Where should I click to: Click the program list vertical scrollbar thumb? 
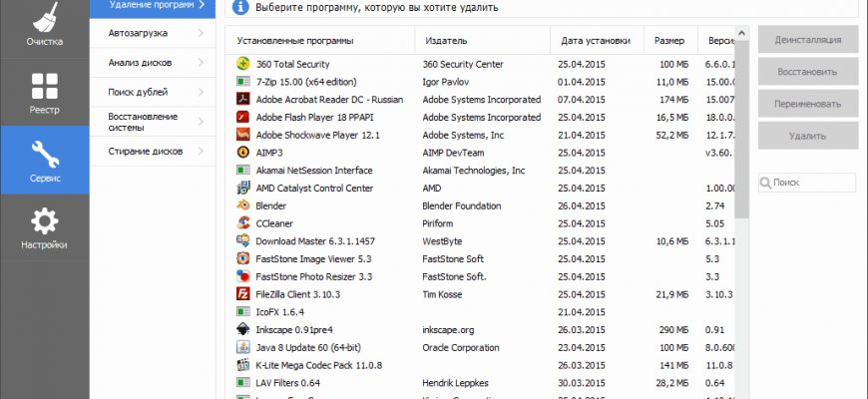(x=742, y=130)
